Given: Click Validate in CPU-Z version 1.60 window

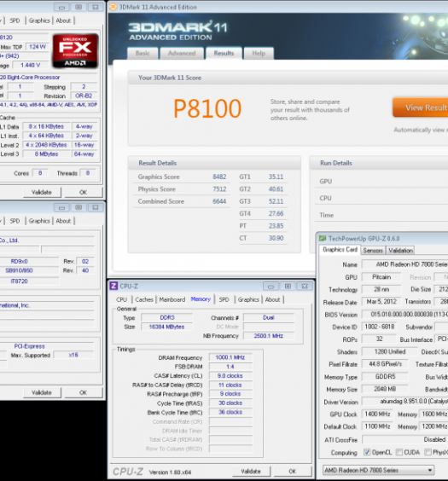Looking at the screenshot, I should click(251, 471).
